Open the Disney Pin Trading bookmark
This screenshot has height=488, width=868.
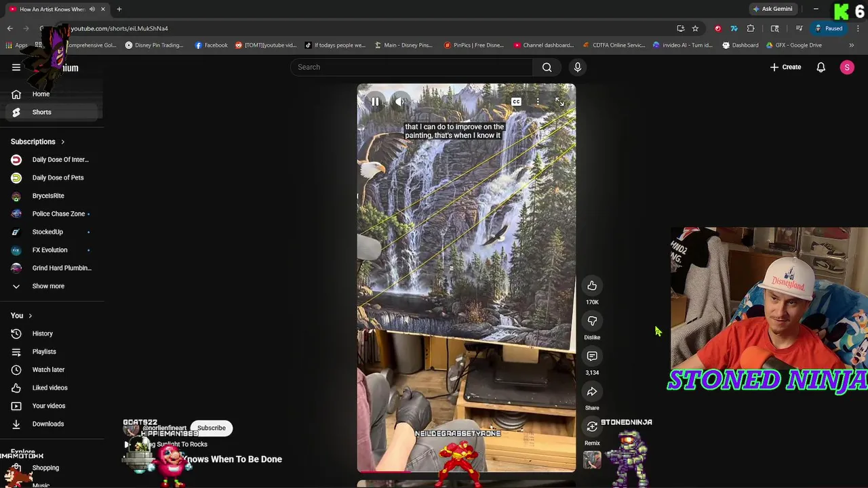point(154,45)
